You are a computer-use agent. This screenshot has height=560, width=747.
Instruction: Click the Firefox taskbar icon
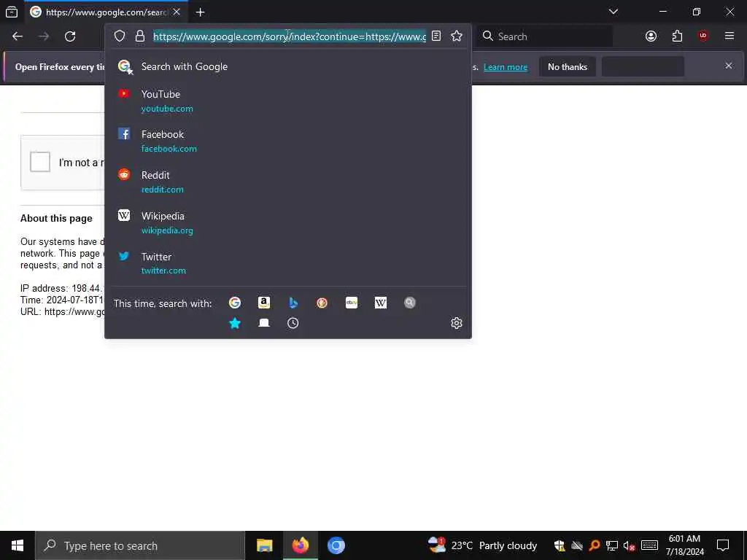(x=300, y=545)
